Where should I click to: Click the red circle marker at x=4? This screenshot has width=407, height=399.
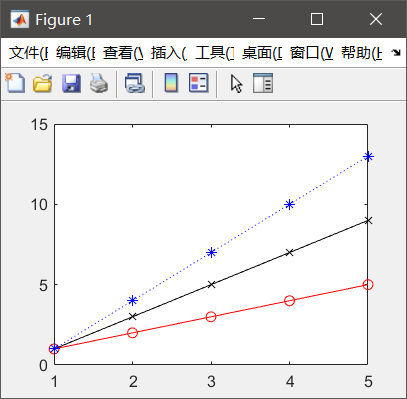point(290,301)
